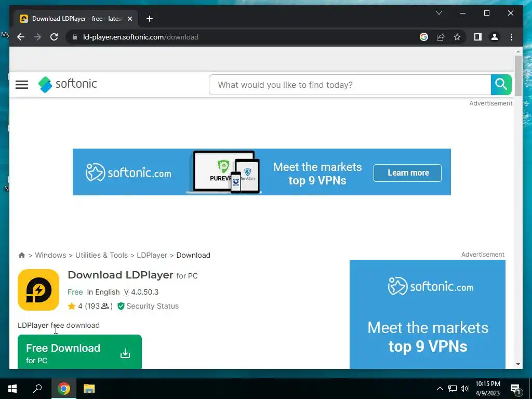Open the Chrome side panel icon
This screenshot has height=399, width=532.
pyautogui.click(x=478, y=37)
